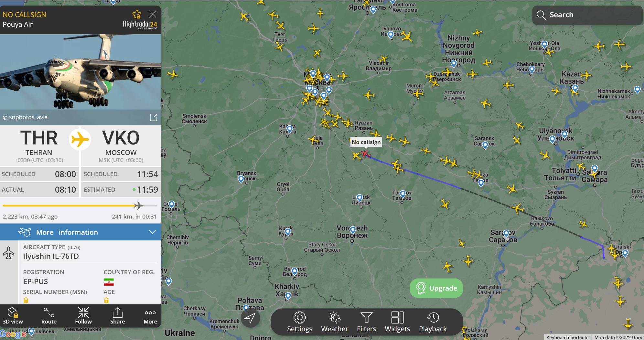644x340 pixels.
Task: Follow the selected aircraft
Action: [83, 316]
